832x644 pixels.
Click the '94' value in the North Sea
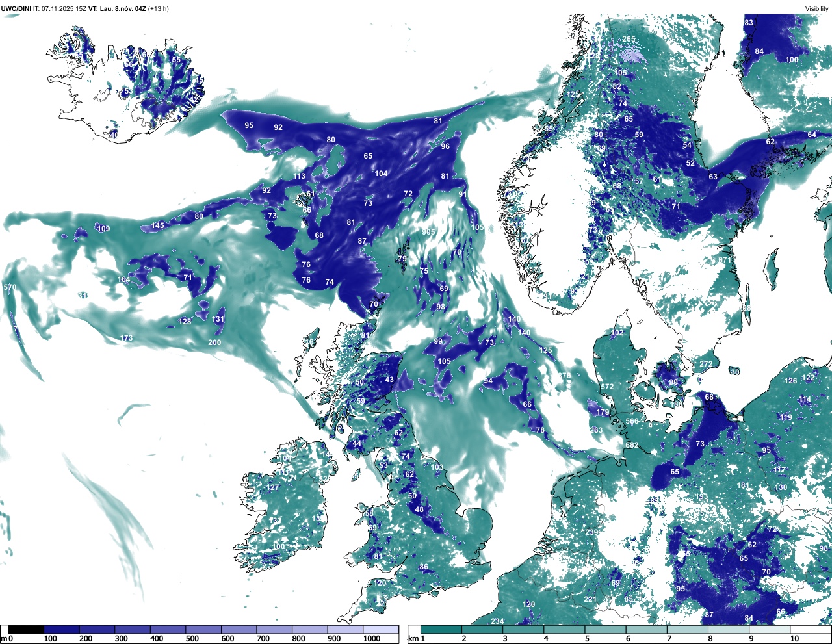[x=487, y=381]
